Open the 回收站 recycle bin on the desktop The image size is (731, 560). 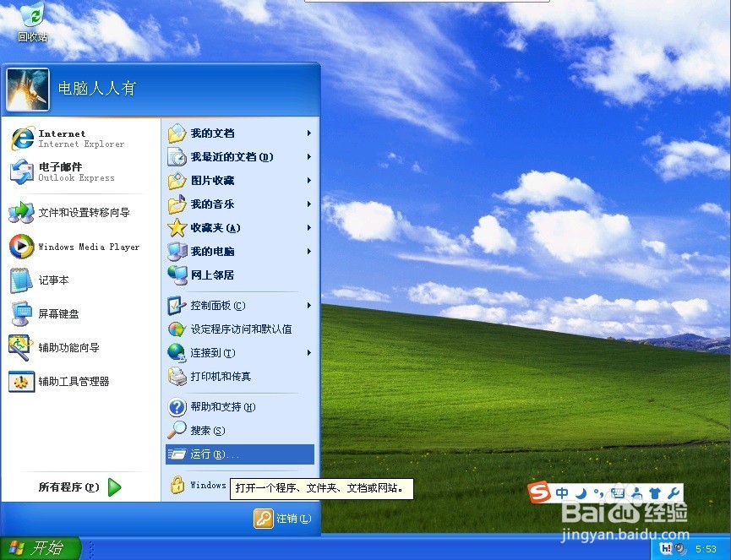click(x=33, y=22)
